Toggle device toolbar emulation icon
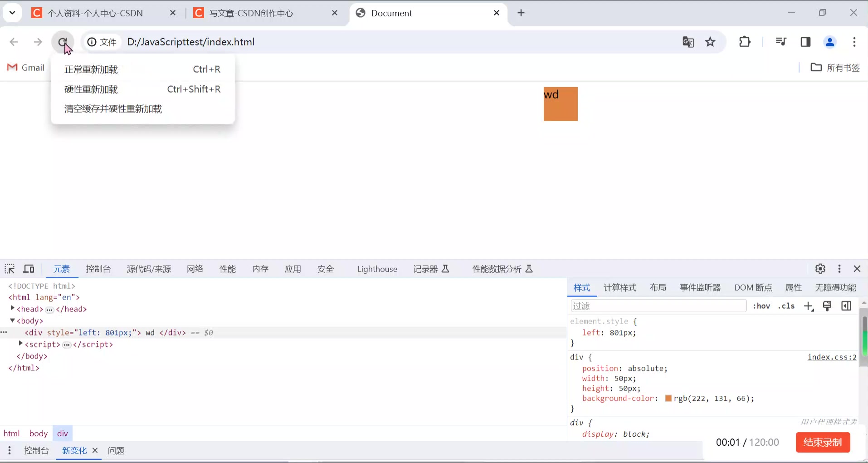The width and height of the screenshot is (868, 463). (x=29, y=269)
